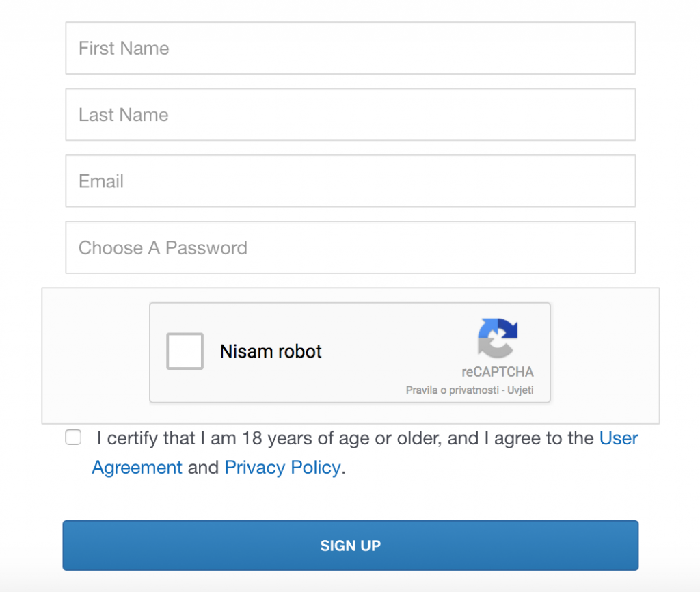Click the Nisam robot label text
The height and width of the screenshot is (592, 700).
click(x=271, y=351)
